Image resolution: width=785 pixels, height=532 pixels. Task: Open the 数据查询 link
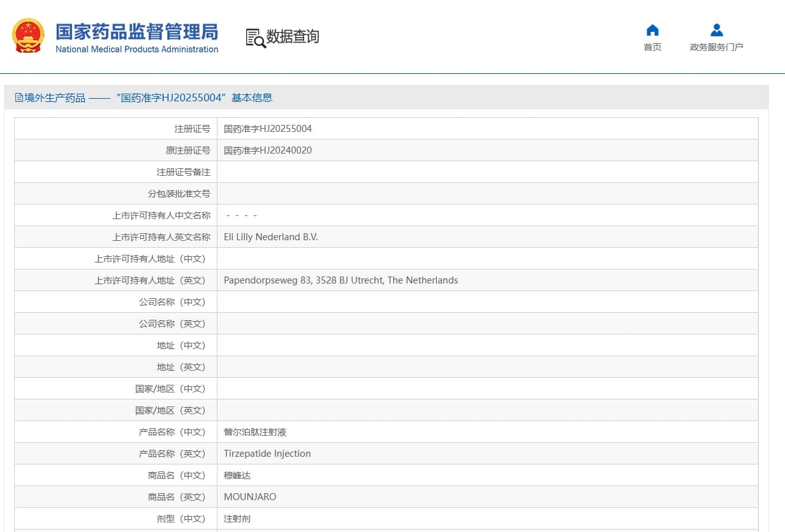(x=293, y=37)
